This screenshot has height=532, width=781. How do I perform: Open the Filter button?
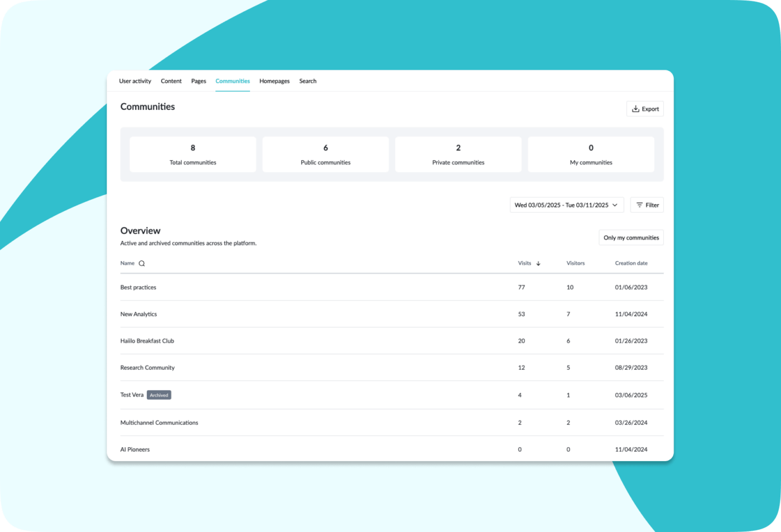[647, 205]
